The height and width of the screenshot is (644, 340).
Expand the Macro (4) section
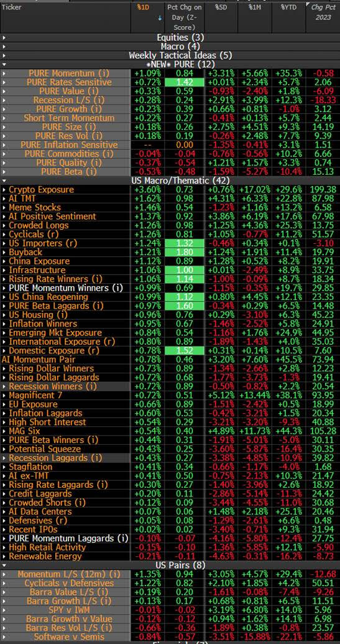tap(4, 47)
